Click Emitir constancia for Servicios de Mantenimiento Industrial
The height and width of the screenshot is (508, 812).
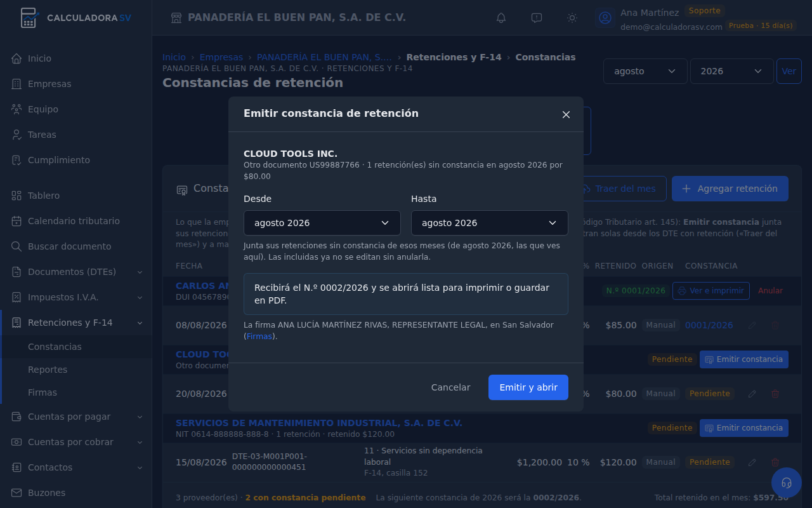pyautogui.click(x=744, y=428)
